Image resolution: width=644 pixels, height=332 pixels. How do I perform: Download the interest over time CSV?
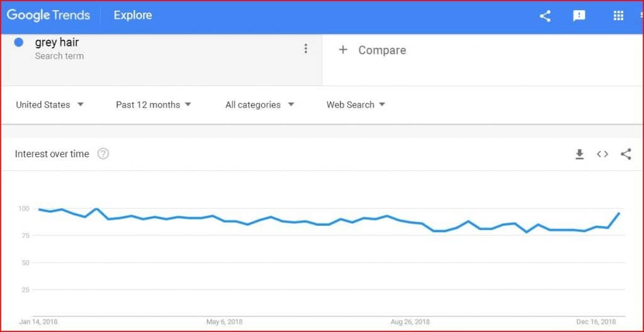click(580, 154)
